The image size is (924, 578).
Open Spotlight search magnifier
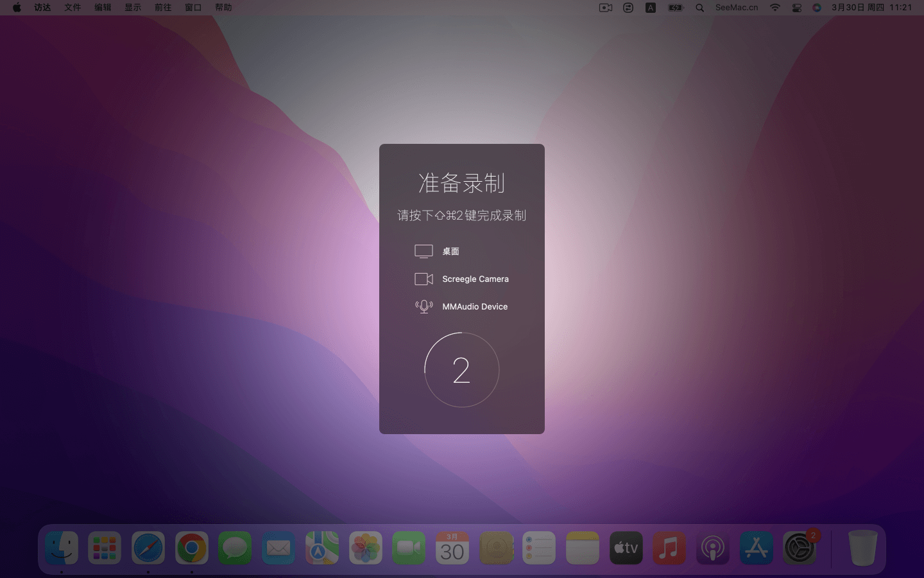(x=699, y=8)
